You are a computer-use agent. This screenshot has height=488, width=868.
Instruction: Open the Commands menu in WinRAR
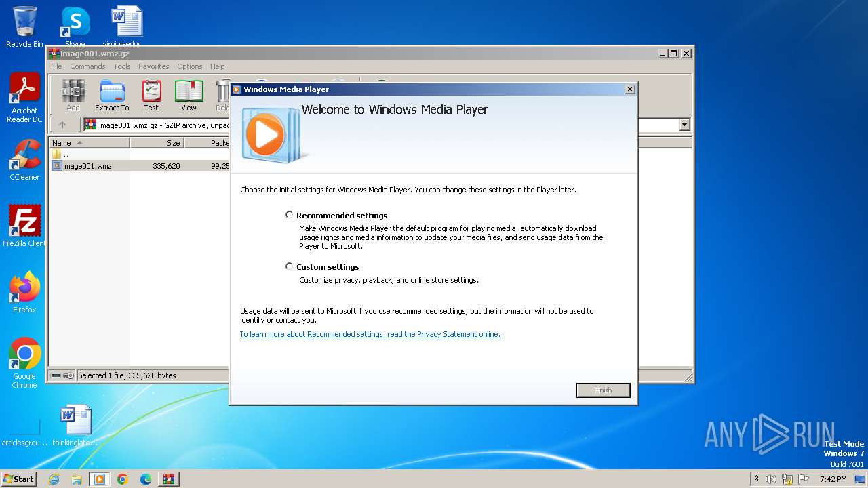(87, 66)
